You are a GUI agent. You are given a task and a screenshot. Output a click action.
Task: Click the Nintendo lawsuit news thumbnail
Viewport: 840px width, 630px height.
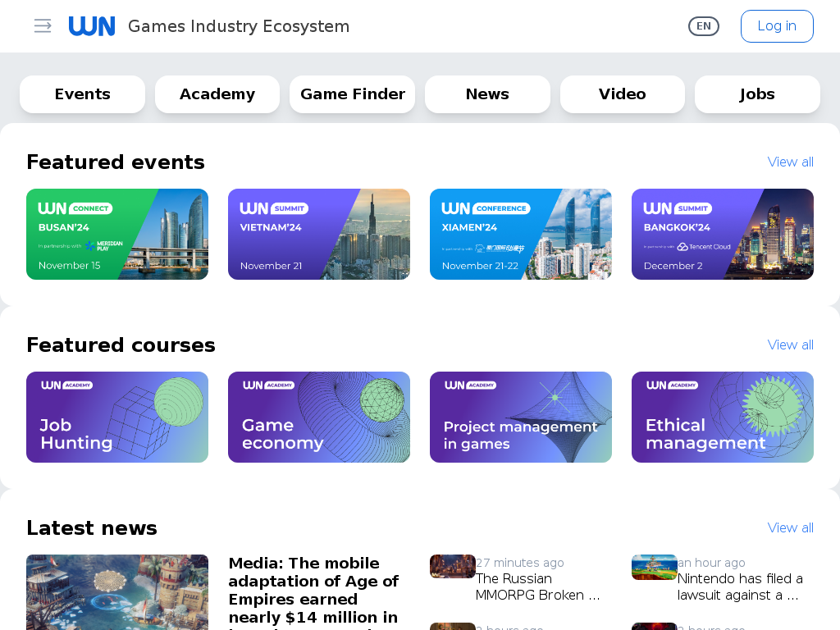tap(654, 568)
